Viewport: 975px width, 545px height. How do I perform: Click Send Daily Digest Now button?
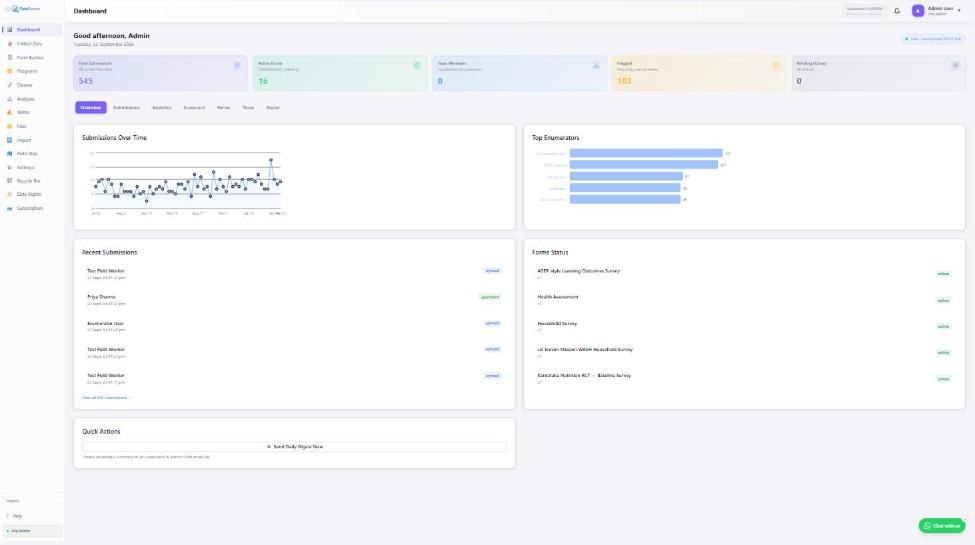pyautogui.click(x=294, y=447)
